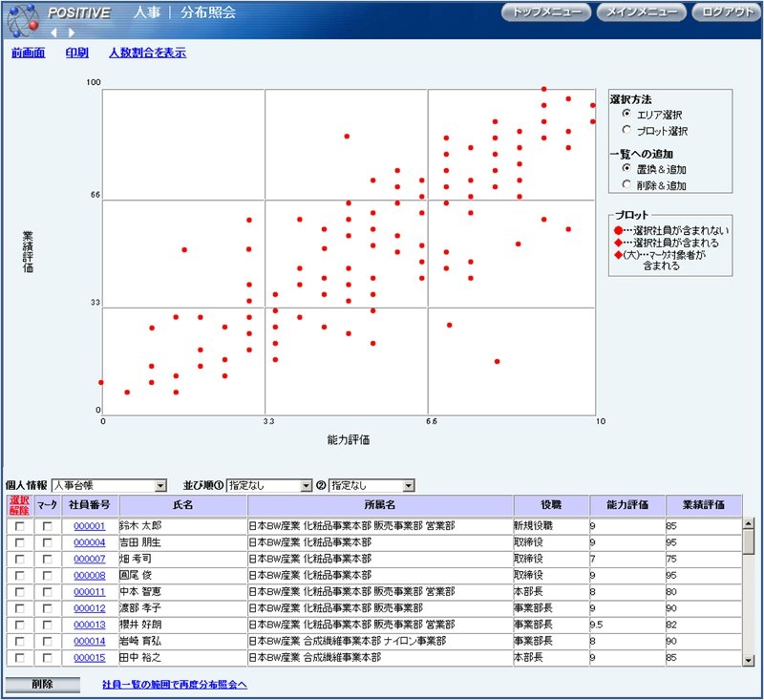Click the employee table scrollbar thumb
764x700 pixels.
point(749,541)
